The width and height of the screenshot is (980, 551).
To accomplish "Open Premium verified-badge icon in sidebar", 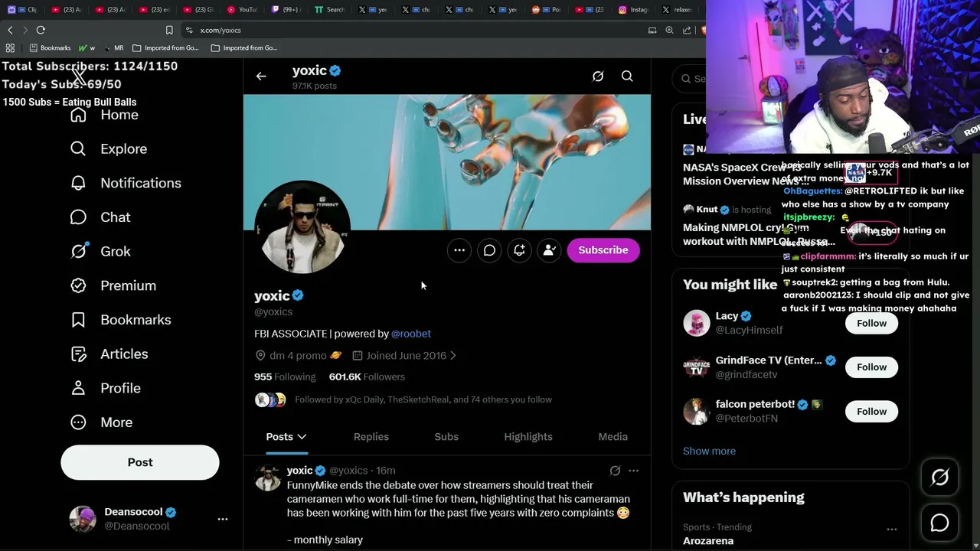I will [x=78, y=285].
